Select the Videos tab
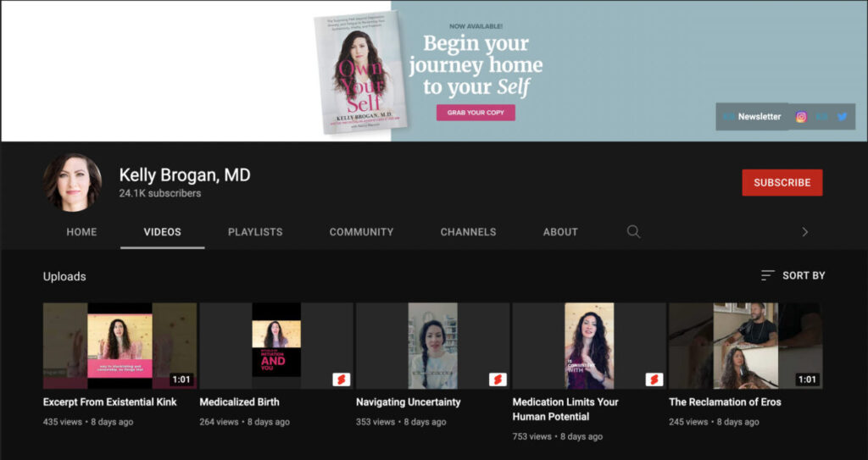This screenshot has width=868, height=460. (x=162, y=232)
